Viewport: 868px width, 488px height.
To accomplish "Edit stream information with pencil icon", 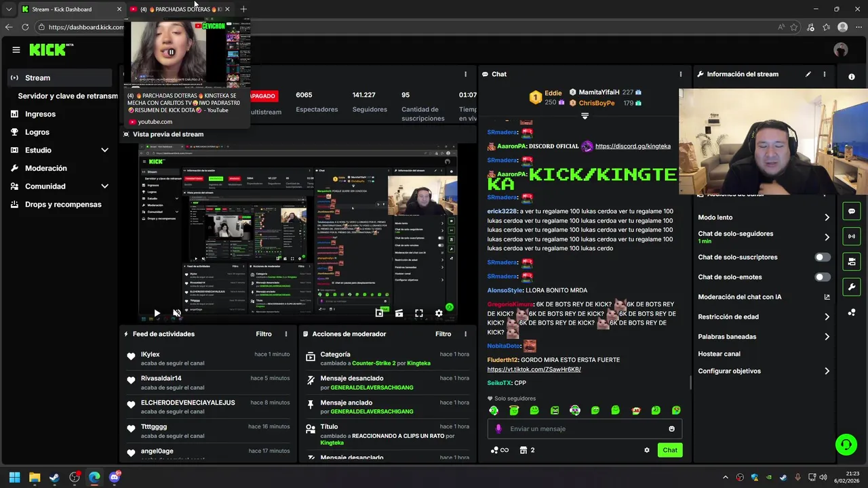I will tap(808, 74).
